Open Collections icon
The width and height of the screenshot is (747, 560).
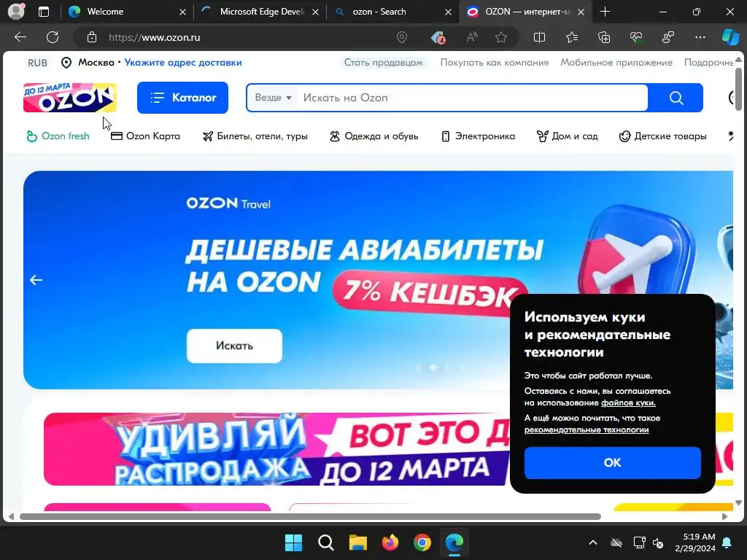603,37
